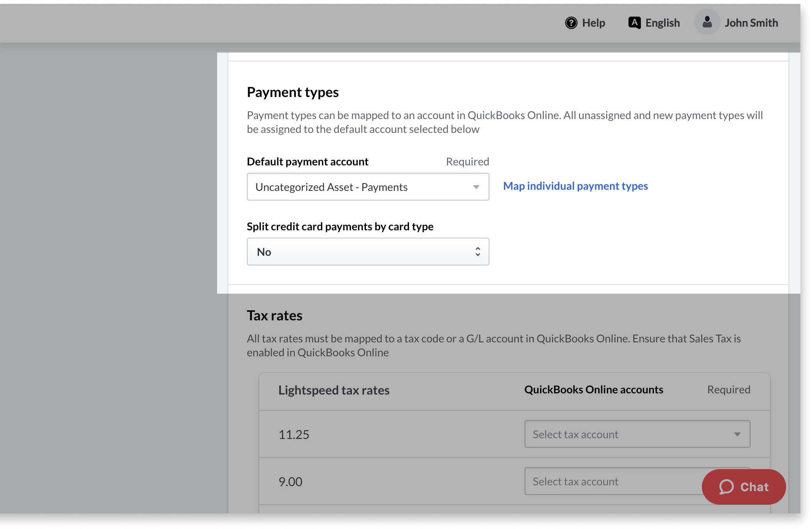The image size is (812, 529).
Task: Click the 11.25 tax account dropdown arrow
Action: click(737, 434)
